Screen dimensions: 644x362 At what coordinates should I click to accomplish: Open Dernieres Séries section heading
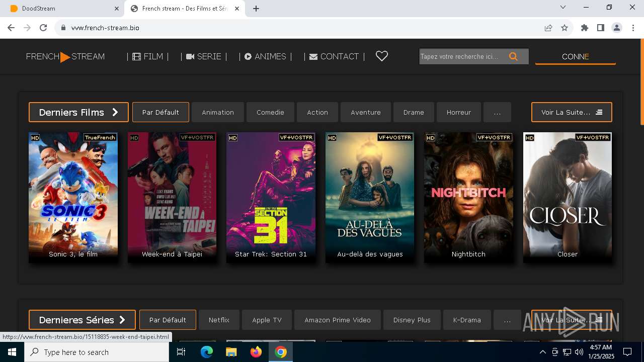click(x=82, y=320)
